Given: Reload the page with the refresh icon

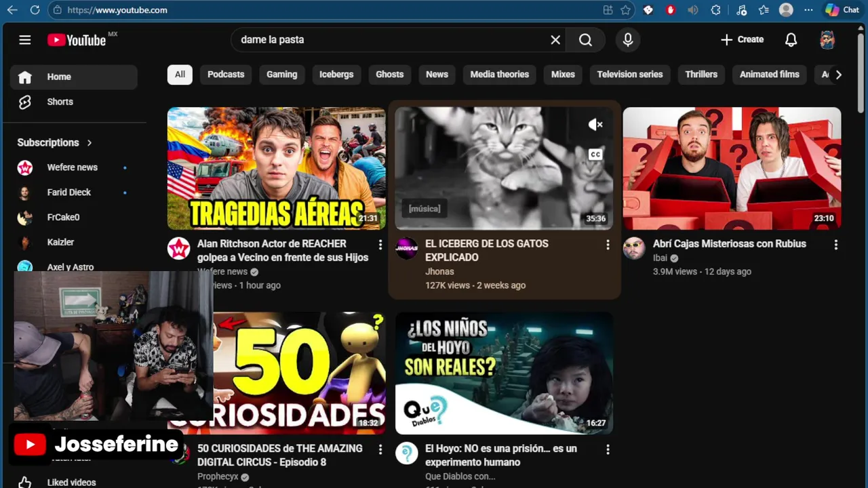Looking at the screenshot, I should tap(35, 10).
